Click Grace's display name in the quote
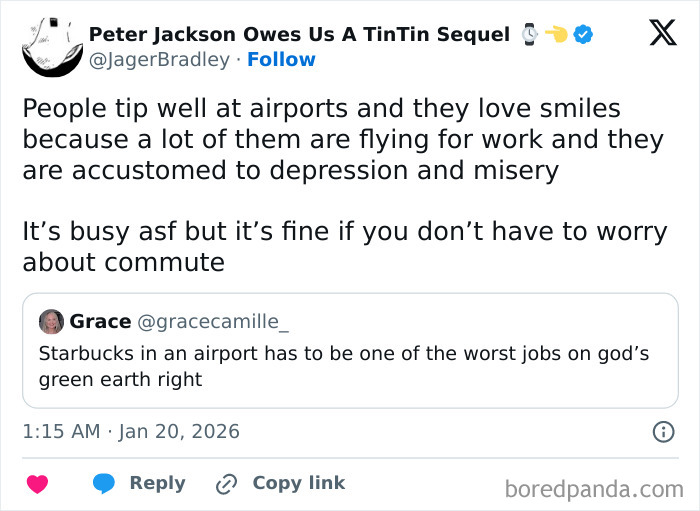This screenshot has height=511, width=700. click(x=100, y=321)
